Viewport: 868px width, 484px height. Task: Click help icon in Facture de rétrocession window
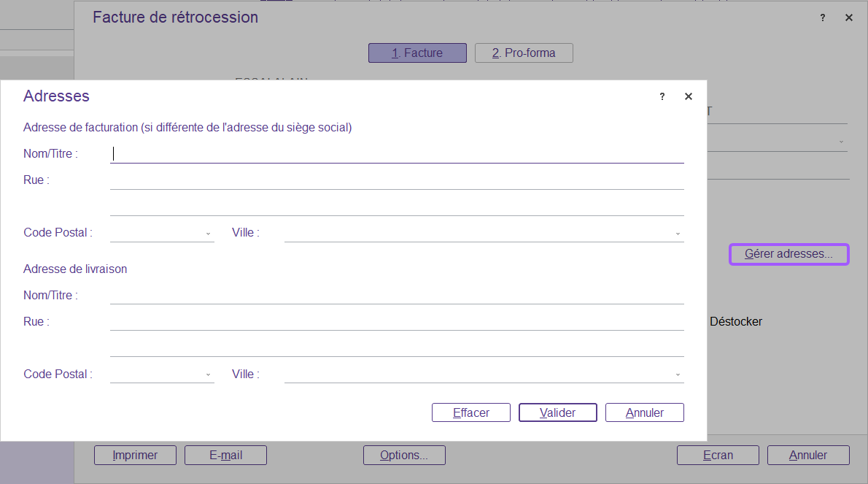823,18
